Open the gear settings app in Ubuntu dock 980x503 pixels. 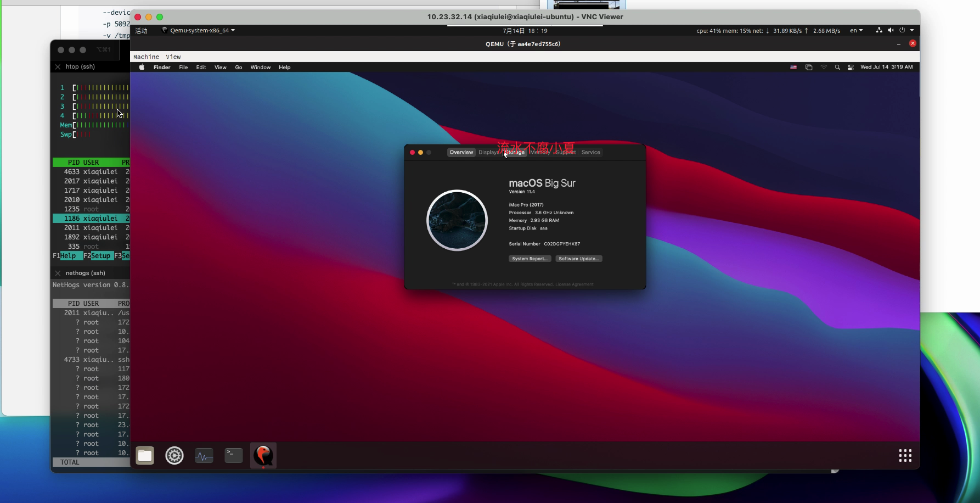174,455
